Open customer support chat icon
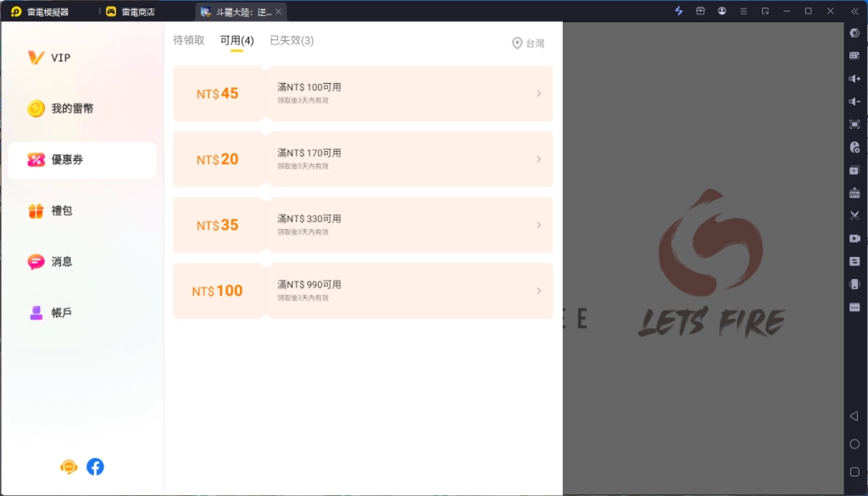 [x=69, y=466]
